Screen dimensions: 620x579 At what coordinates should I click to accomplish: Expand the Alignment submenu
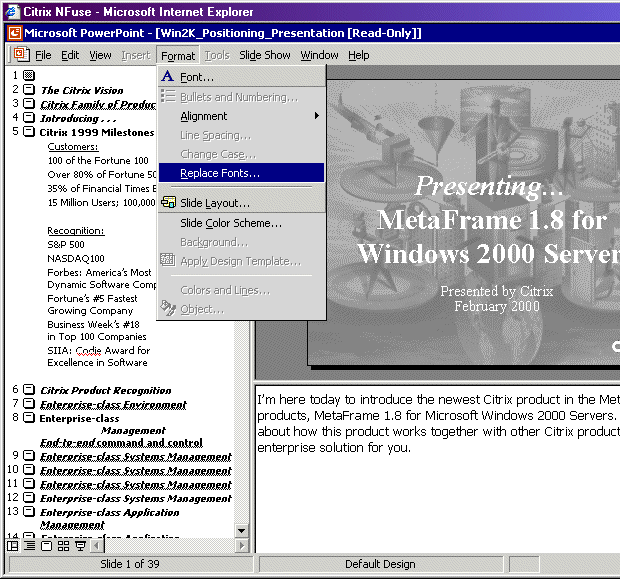242,116
